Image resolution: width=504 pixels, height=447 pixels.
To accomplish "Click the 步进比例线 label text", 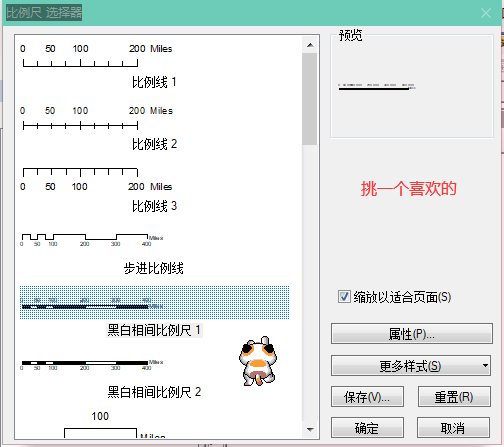I will (x=154, y=268).
